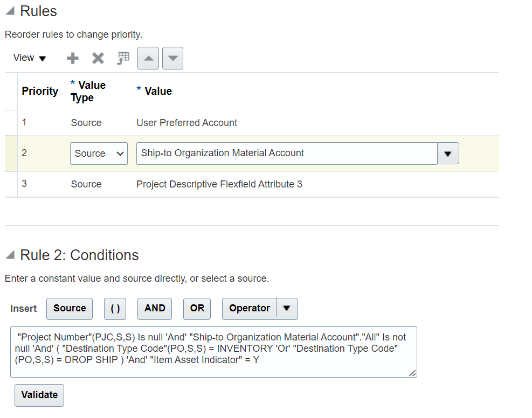Insert a Source into the condition
This screenshot has height=418, width=532.
coord(70,309)
